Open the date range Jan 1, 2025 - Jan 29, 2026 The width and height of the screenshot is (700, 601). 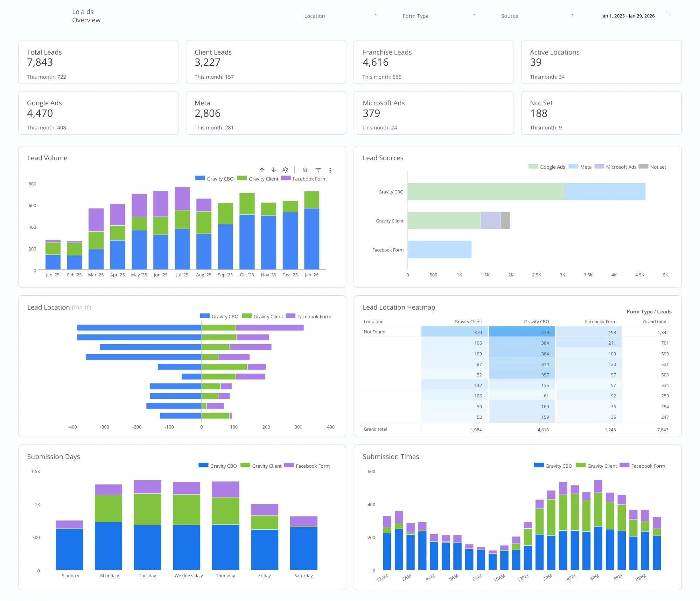pos(628,16)
